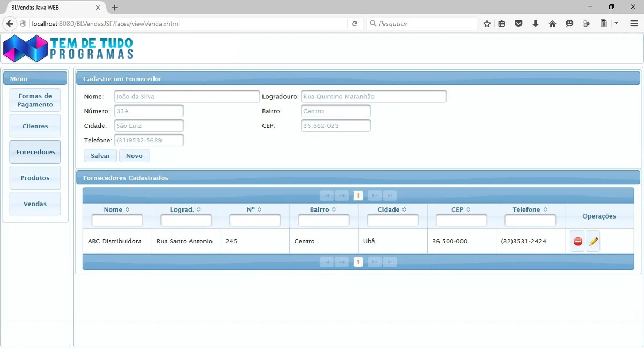Viewport: 644px width, 348px height.
Task: Click the Telefone form input field
Action: point(149,140)
